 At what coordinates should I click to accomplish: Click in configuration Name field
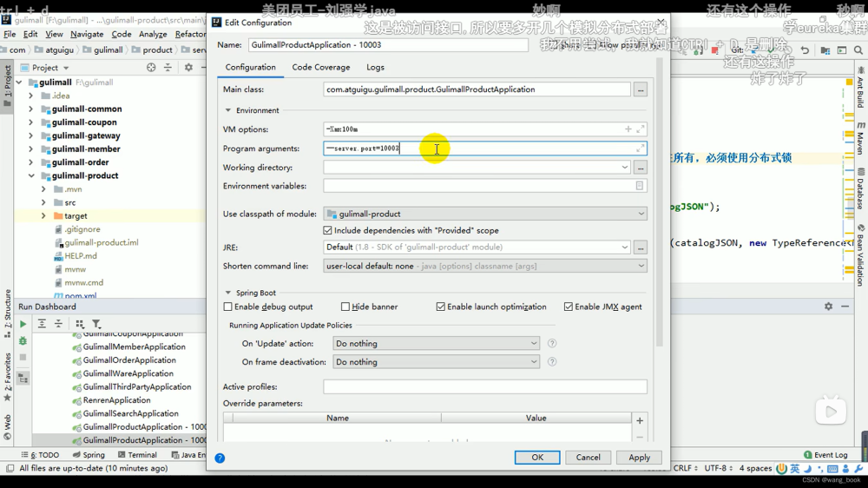[389, 45]
